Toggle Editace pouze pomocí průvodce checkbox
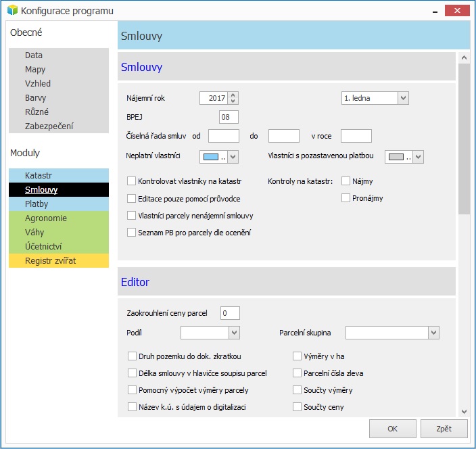Image resolution: width=476 pixels, height=449 pixels. click(132, 199)
